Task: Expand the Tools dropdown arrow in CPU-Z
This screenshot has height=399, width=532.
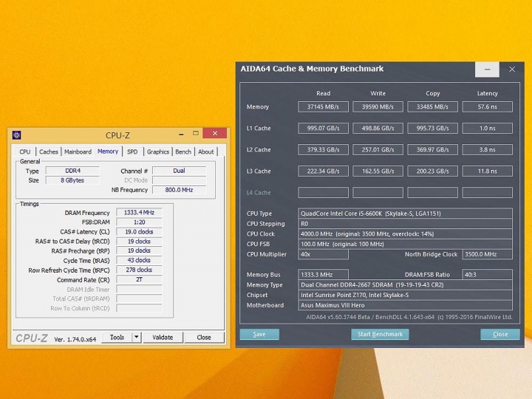Action: click(x=136, y=337)
